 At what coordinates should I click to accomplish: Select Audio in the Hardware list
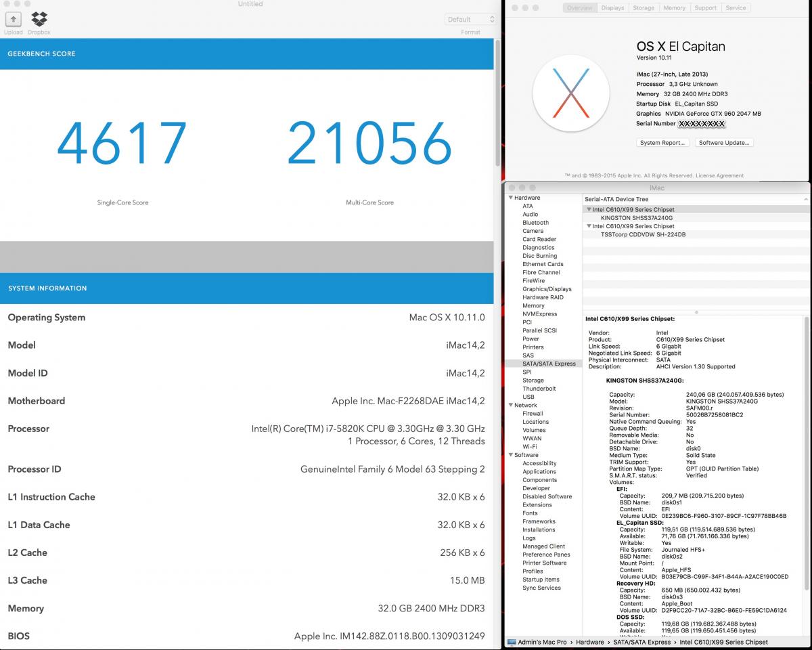click(531, 214)
